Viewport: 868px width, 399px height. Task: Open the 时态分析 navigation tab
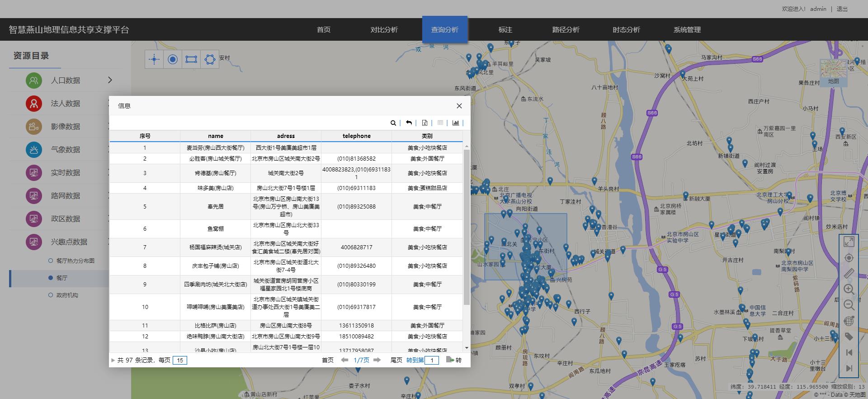[x=627, y=30]
